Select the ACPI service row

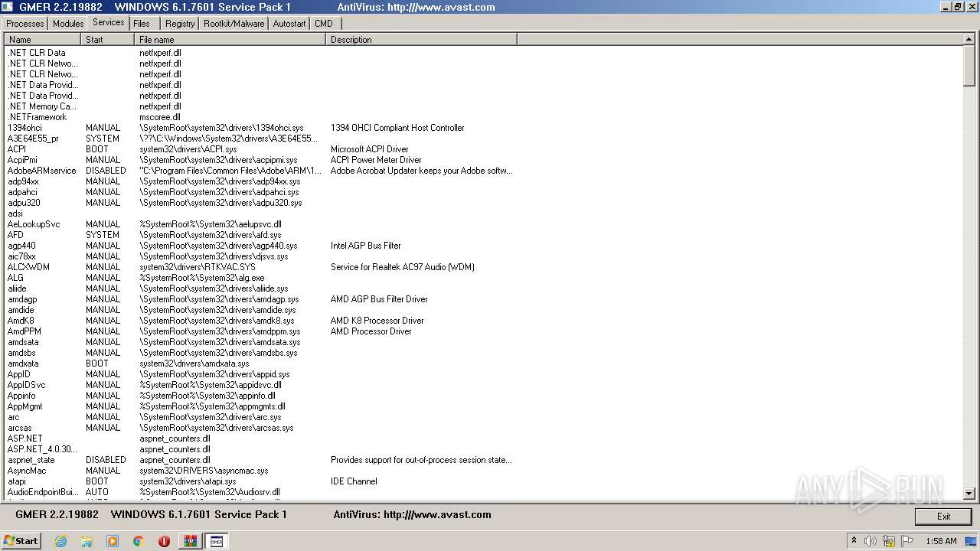260,149
